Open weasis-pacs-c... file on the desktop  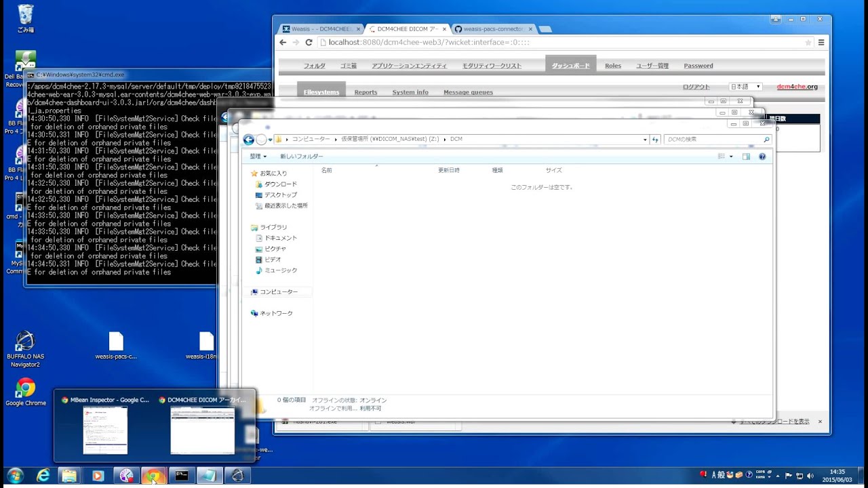(x=116, y=346)
